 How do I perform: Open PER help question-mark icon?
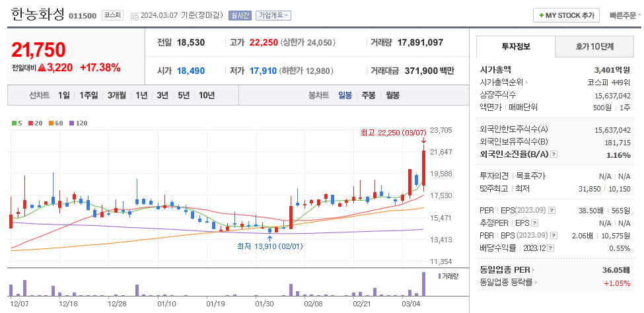click(x=552, y=210)
